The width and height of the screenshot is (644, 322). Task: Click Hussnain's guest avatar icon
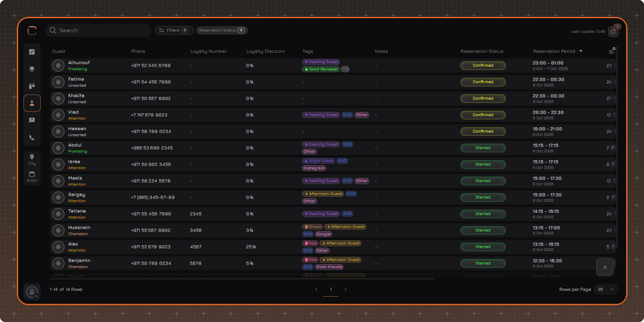[58, 230]
